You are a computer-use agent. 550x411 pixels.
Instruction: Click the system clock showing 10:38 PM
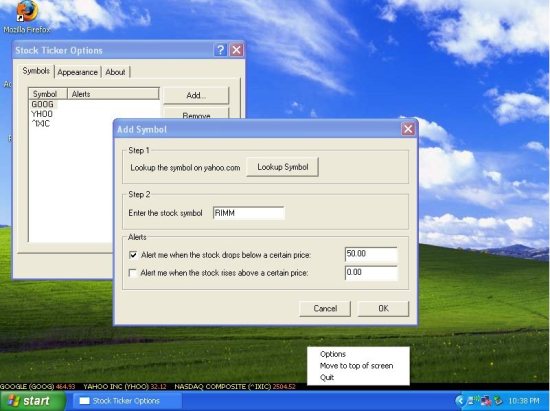click(x=524, y=401)
